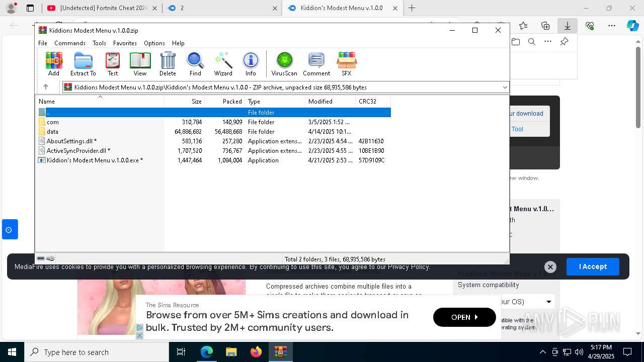
Task: Open the Tools menu
Action: (x=99, y=43)
